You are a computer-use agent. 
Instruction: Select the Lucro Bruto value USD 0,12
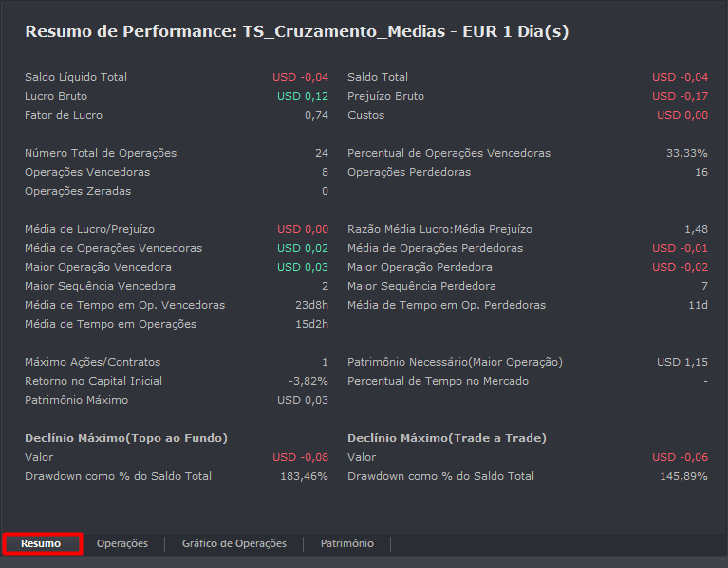pyautogui.click(x=302, y=96)
